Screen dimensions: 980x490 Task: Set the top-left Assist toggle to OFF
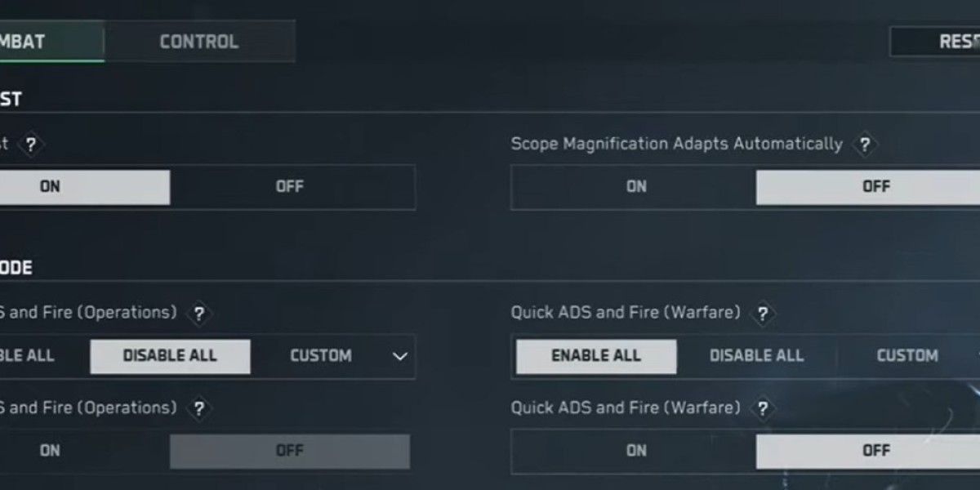(x=290, y=187)
